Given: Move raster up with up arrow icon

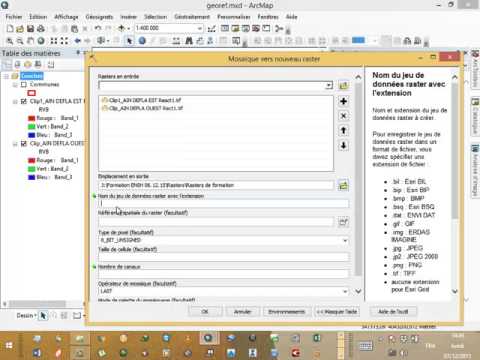Looking at the screenshot, I should 343,130.
